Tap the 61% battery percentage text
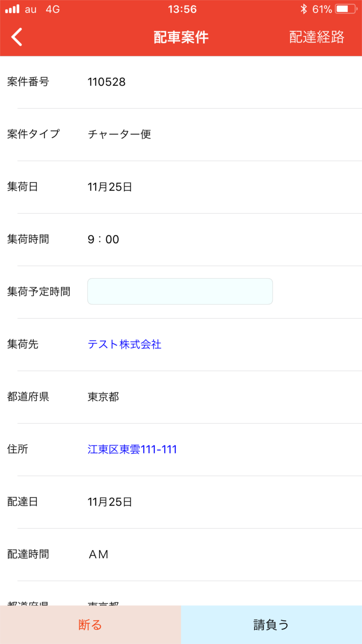The height and width of the screenshot is (644, 362). (322, 9)
